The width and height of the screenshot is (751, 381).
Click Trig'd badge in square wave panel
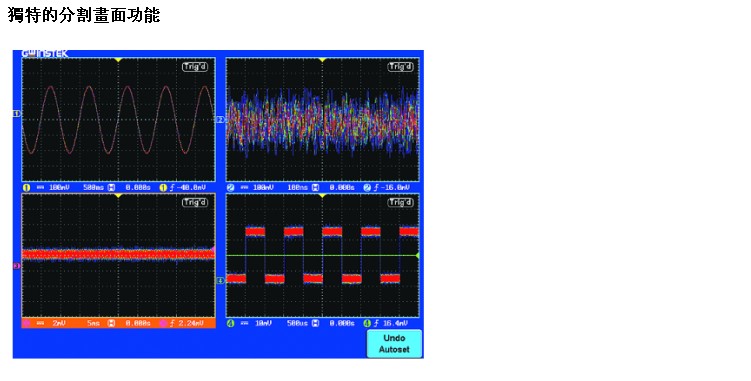coord(400,202)
